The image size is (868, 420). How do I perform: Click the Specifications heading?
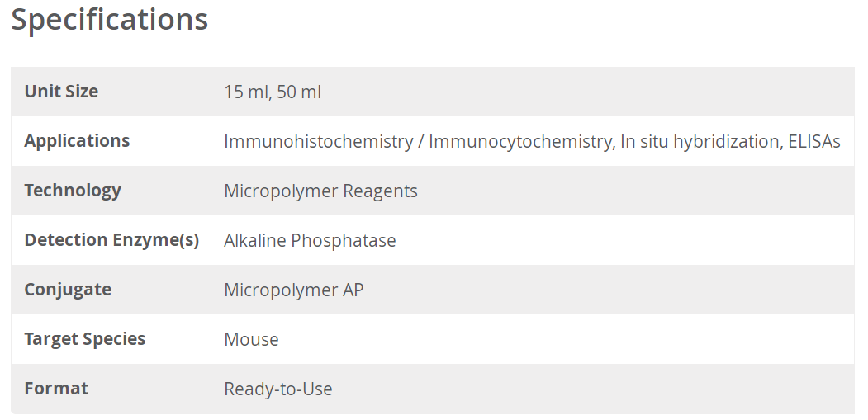[x=109, y=20]
